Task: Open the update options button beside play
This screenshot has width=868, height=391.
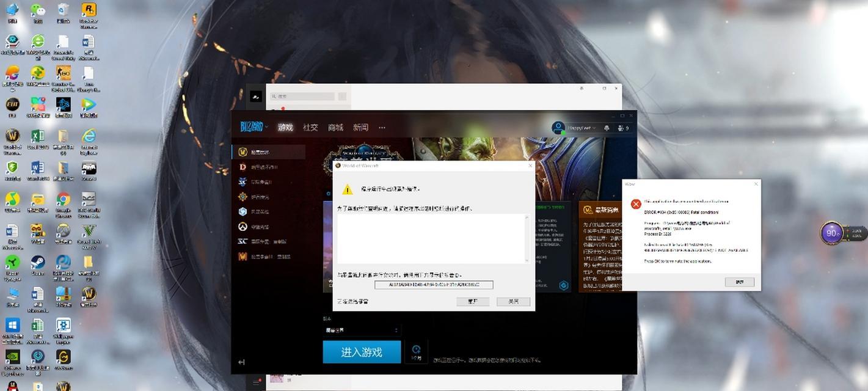Action: [416, 352]
